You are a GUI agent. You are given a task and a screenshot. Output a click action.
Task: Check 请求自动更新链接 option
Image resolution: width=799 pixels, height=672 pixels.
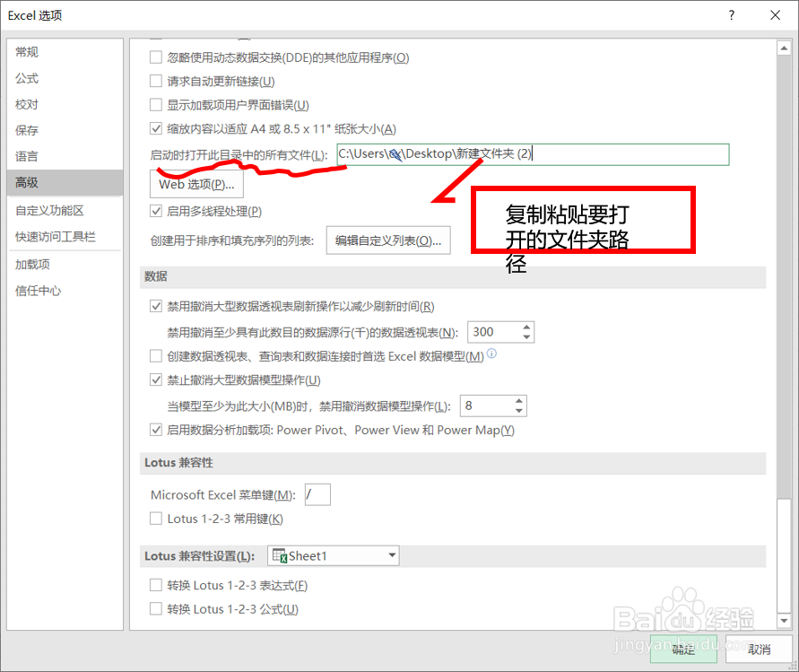[x=156, y=80]
